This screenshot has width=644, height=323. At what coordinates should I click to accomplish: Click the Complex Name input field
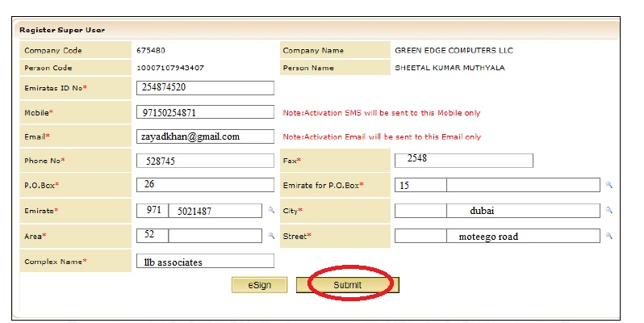coord(205,261)
